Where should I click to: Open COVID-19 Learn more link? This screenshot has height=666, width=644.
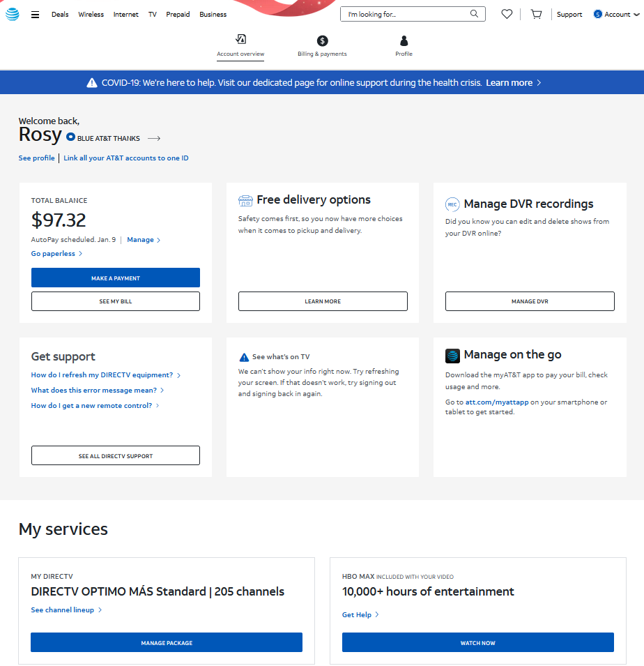coord(513,82)
